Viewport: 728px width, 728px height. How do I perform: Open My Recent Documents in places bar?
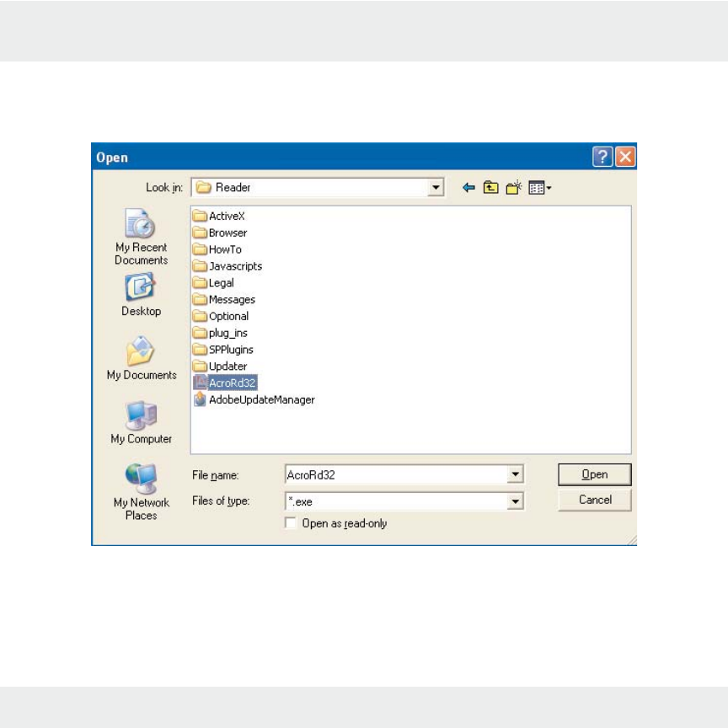click(x=141, y=237)
